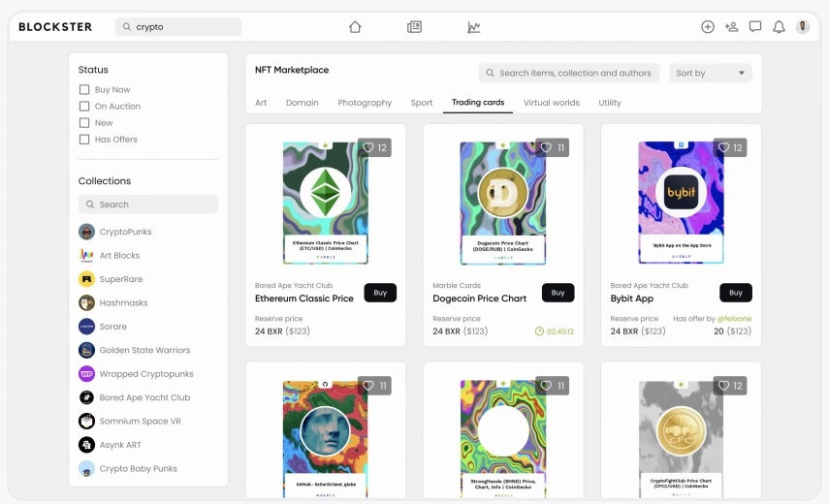Switch to the Utility tab
The width and height of the screenshot is (829, 504).
pyautogui.click(x=610, y=103)
